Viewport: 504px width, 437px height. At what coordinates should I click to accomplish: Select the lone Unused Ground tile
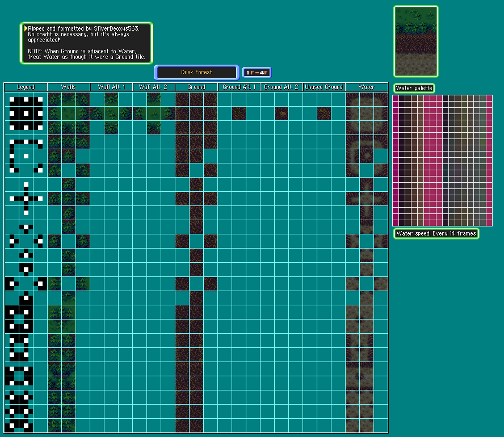tap(324, 114)
